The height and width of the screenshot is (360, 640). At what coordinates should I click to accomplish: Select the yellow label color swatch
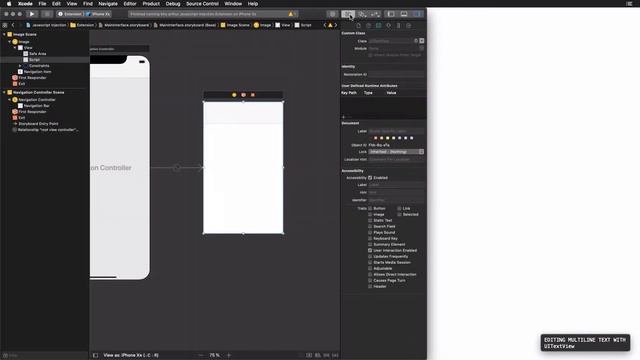click(x=388, y=138)
